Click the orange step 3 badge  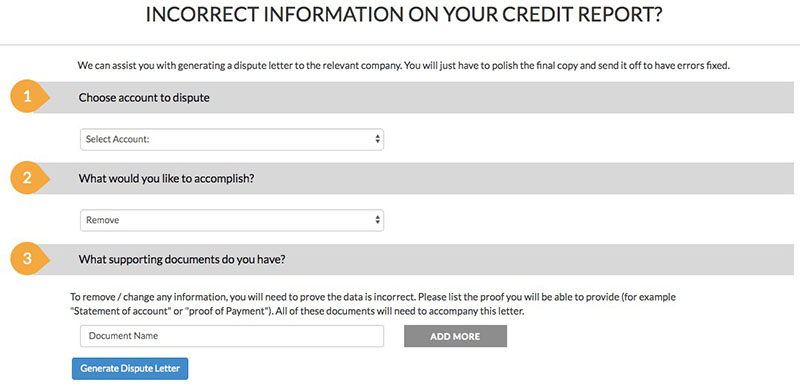[x=29, y=258]
